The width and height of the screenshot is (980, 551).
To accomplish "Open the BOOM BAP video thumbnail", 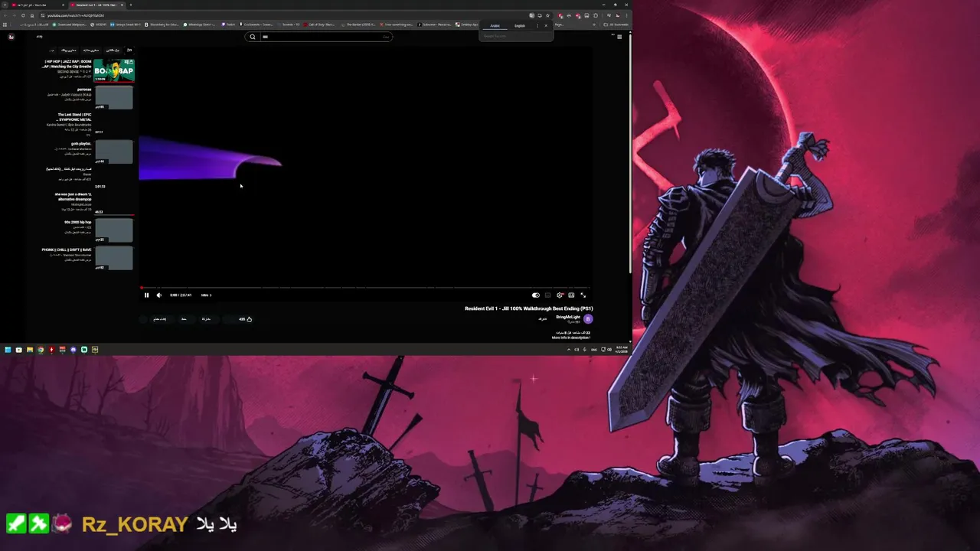I will pyautogui.click(x=114, y=70).
